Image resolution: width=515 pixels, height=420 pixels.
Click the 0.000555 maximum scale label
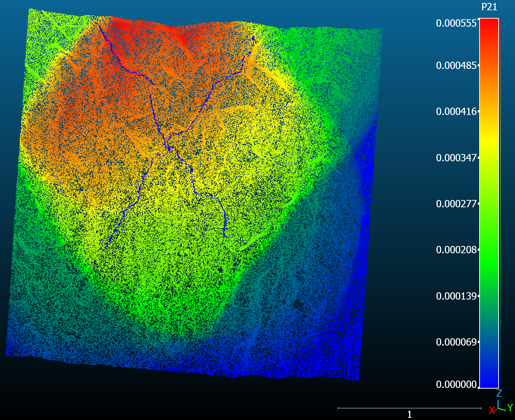click(456, 23)
